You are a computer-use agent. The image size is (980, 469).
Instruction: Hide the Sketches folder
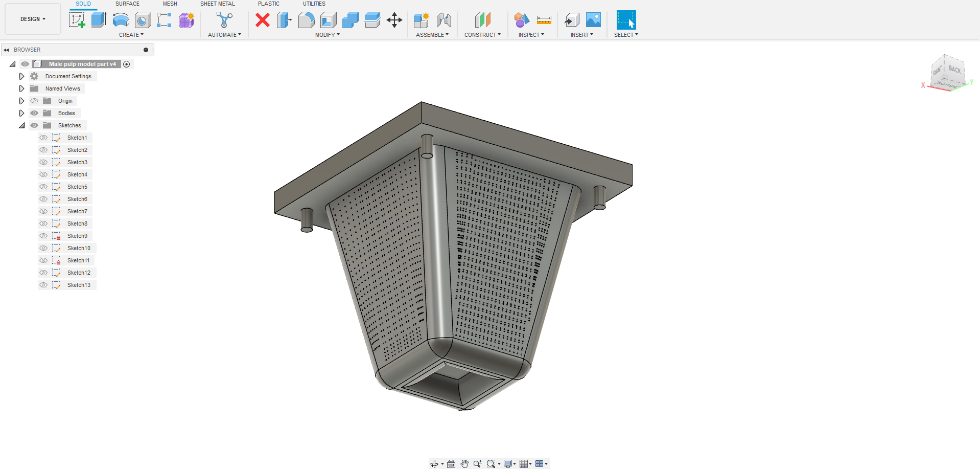click(34, 125)
